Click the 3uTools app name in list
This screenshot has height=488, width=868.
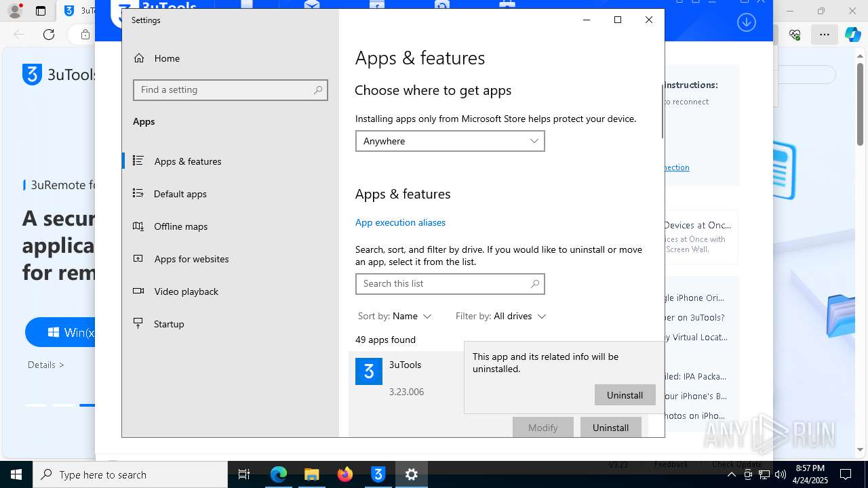[405, 365]
